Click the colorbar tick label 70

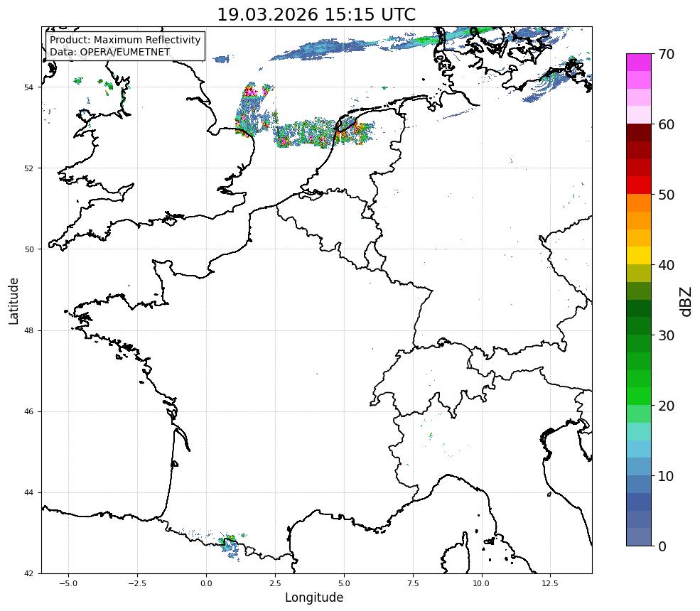coord(666,54)
